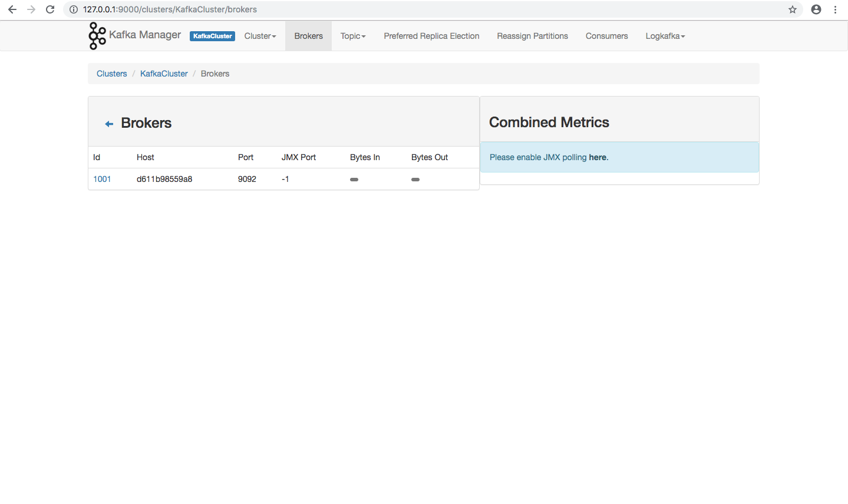848x504 pixels.
Task: Expand the Topic dropdown menu
Action: click(x=353, y=36)
